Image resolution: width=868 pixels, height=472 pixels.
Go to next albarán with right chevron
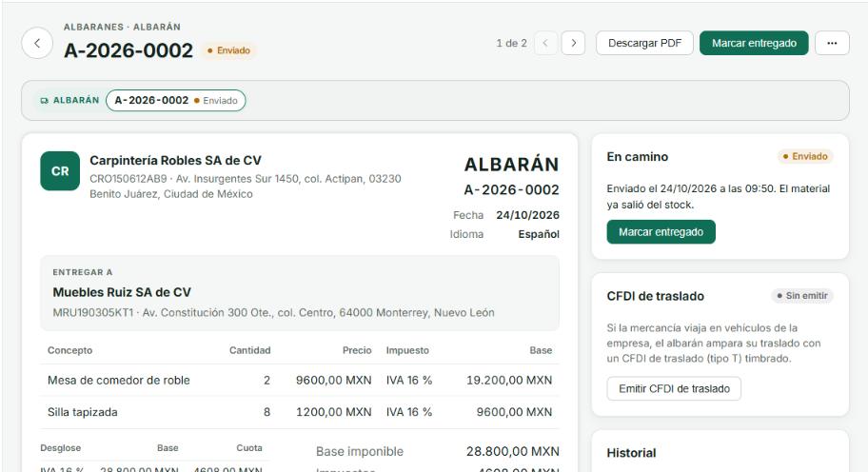tap(574, 43)
